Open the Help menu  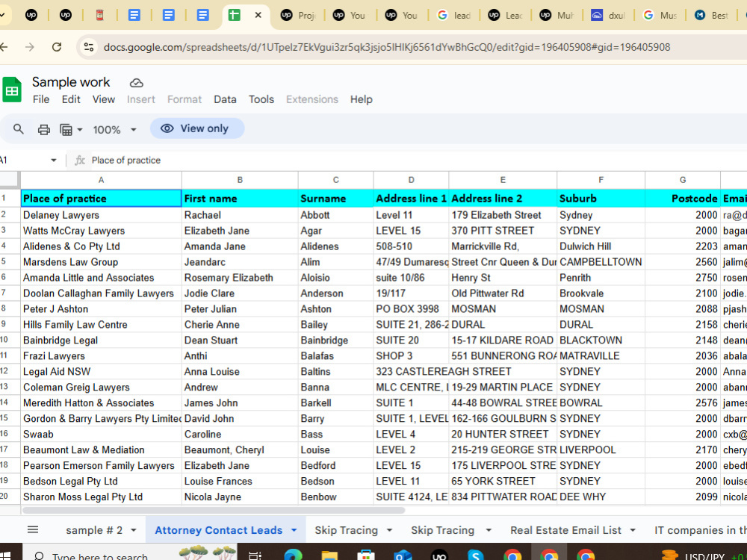[x=361, y=99]
